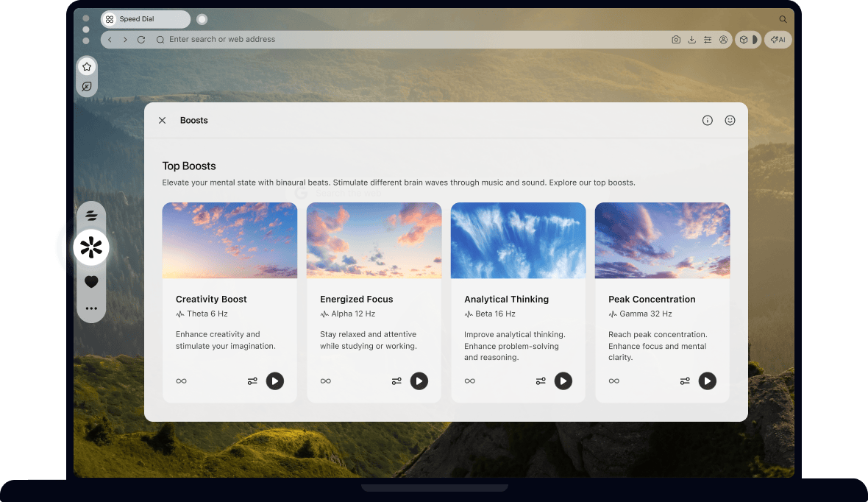Open Favorites via the heart icon
The height and width of the screenshot is (502, 868).
click(x=90, y=281)
